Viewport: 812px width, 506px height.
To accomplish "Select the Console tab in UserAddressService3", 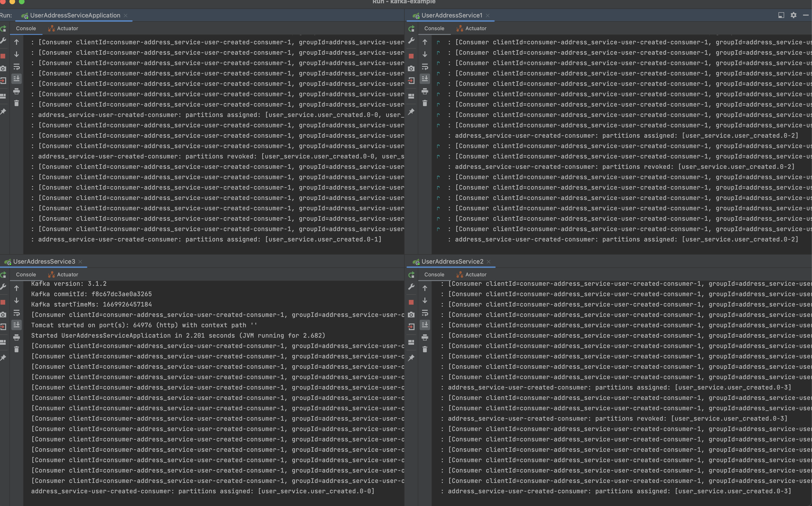I will [26, 274].
